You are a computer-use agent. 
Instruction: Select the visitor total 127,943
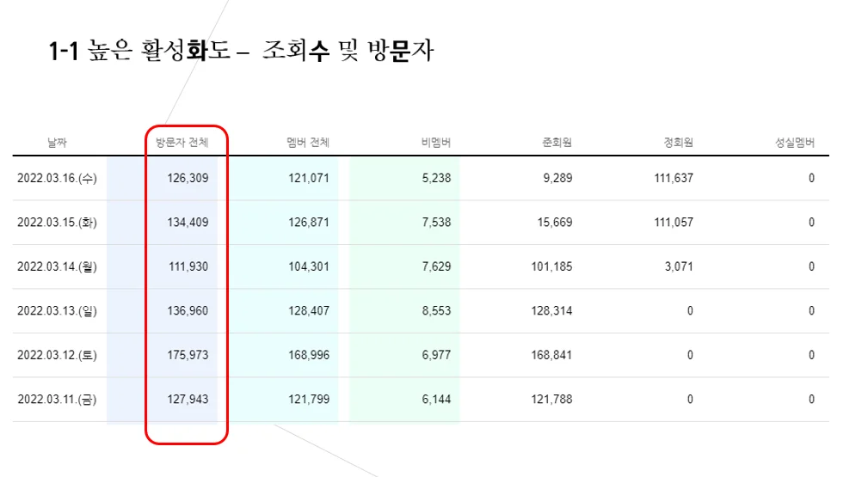pos(188,400)
